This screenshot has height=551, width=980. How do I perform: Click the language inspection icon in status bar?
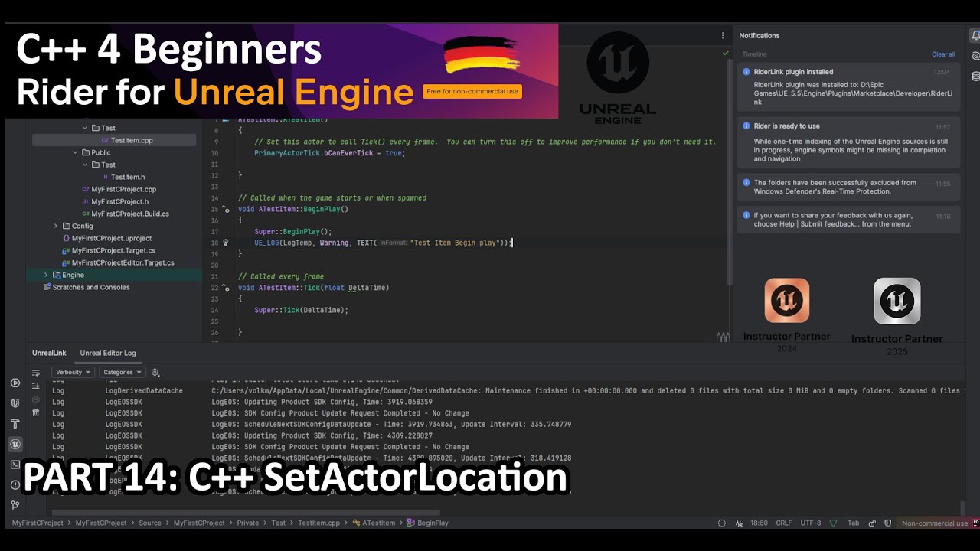point(739,523)
